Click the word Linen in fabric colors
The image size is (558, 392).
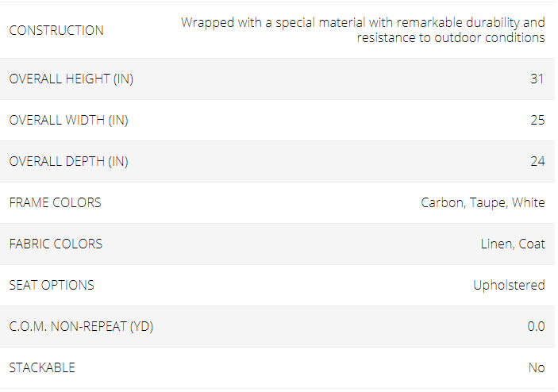[x=497, y=244]
